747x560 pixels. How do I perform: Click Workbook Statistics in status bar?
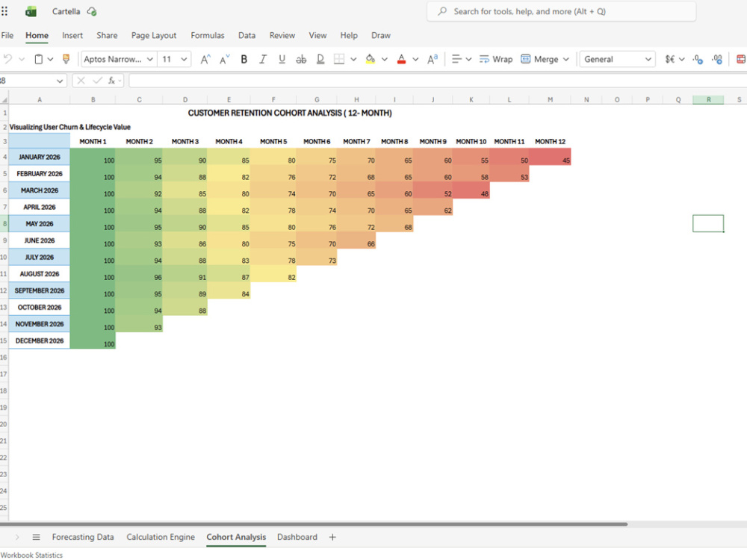(32, 555)
